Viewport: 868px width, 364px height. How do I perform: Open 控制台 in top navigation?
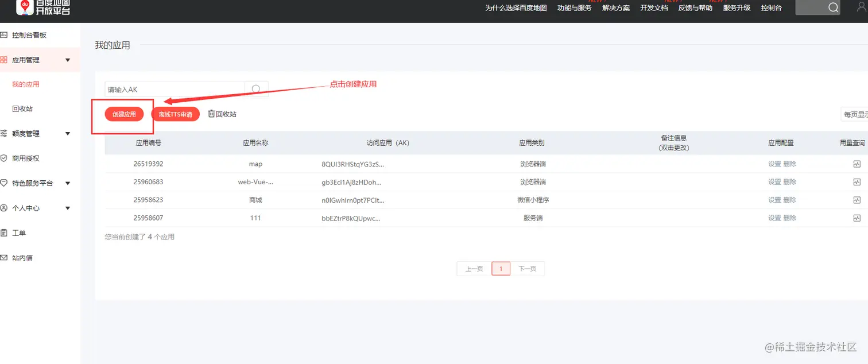pyautogui.click(x=771, y=8)
